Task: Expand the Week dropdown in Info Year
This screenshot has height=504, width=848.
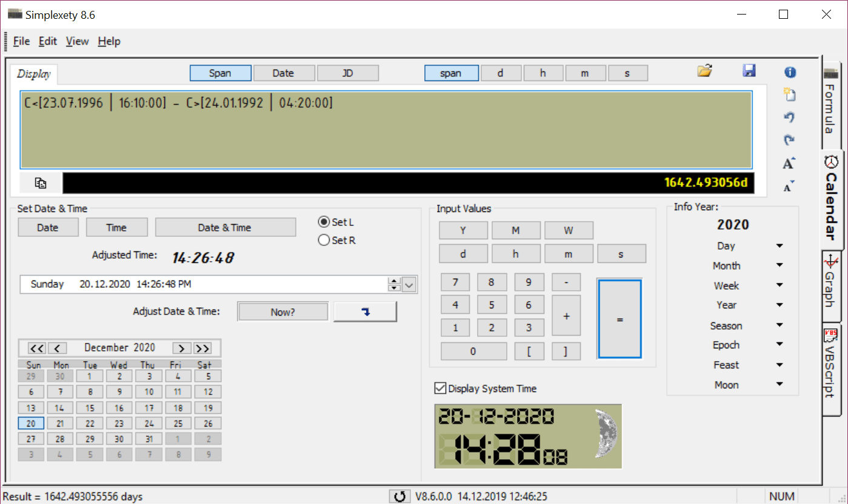Action: (780, 285)
